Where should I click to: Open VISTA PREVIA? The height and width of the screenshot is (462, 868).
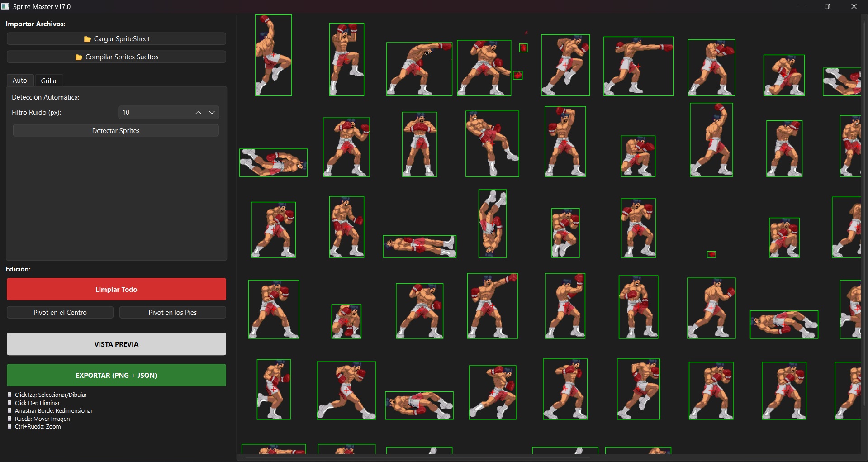116,344
